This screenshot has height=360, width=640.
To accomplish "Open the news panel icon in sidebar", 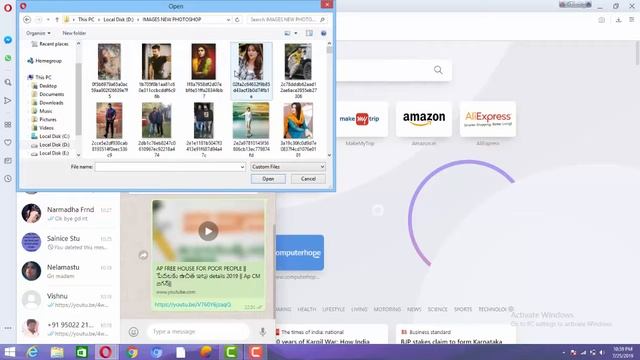I will coord(8,161).
